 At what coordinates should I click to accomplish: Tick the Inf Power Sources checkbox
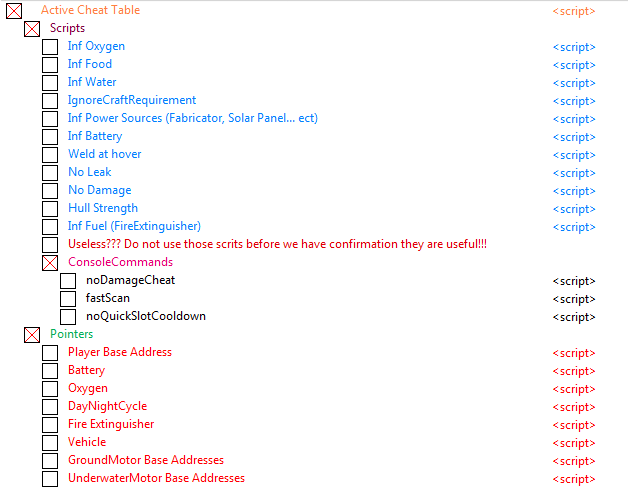[x=50, y=119]
